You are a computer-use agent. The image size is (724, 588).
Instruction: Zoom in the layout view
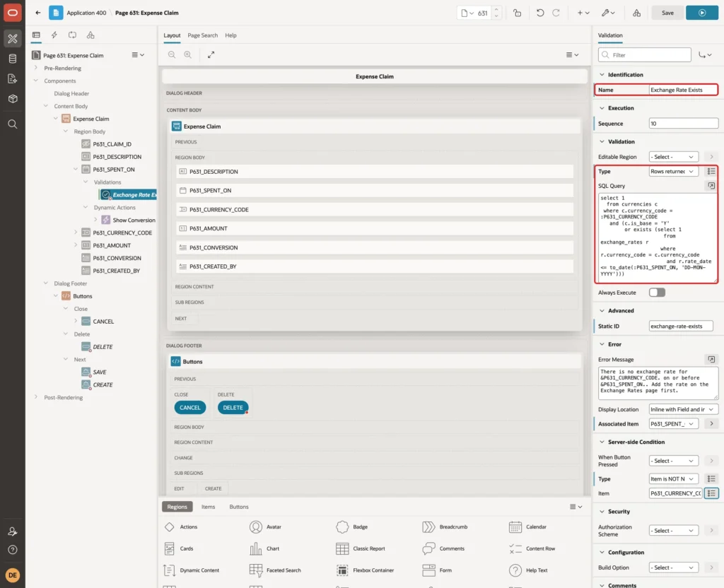point(188,54)
